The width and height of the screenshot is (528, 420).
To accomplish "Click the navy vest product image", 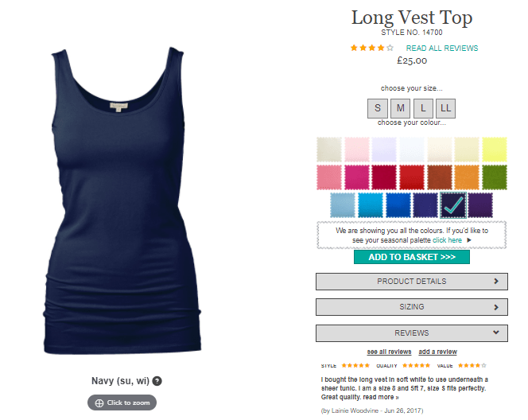I will [122, 201].
